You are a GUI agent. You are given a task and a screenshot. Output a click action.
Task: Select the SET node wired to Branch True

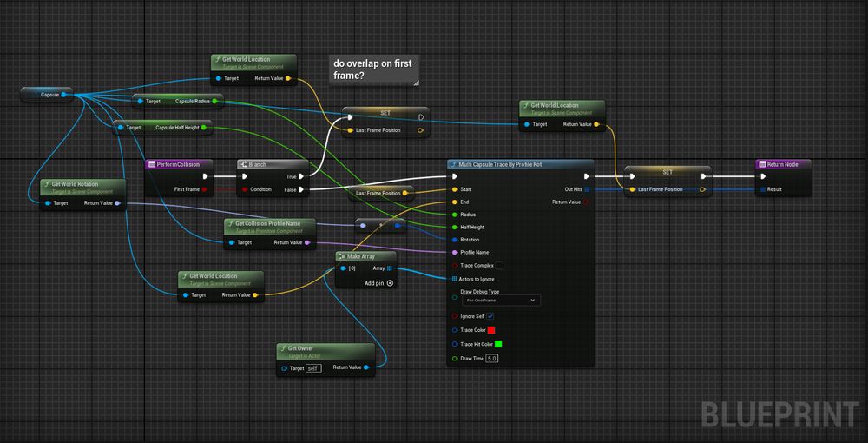tap(386, 122)
